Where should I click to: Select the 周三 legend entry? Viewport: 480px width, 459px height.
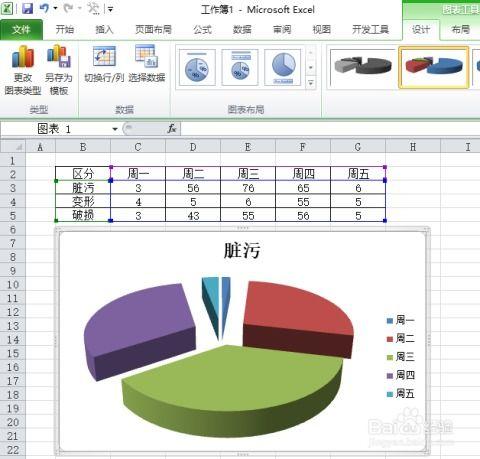(401, 357)
